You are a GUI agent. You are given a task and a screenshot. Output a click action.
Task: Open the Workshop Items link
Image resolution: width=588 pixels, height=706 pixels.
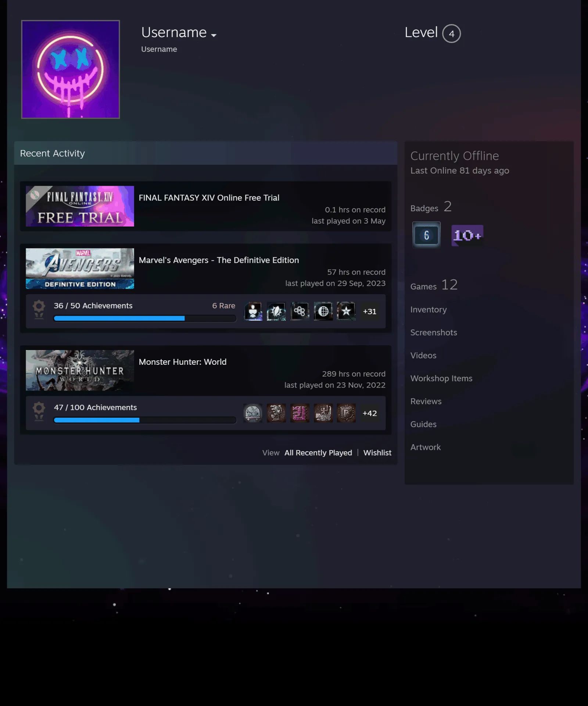[441, 378]
